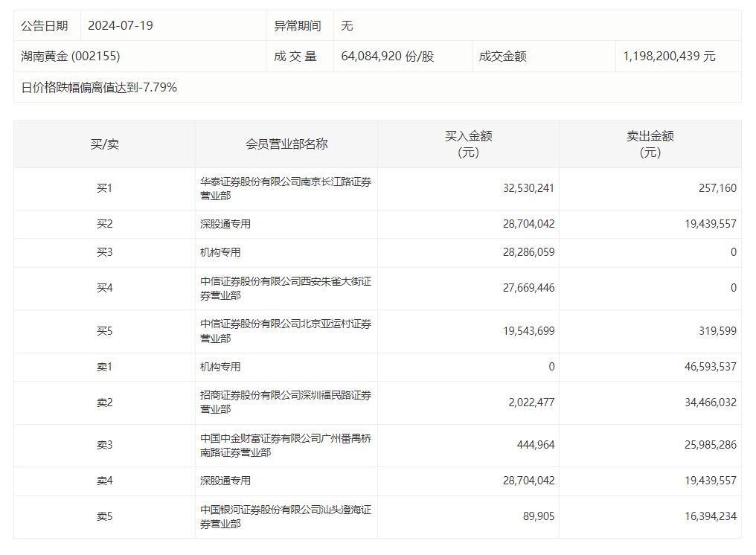Select turnover value 1,198,200,439 元

[x=669, y=57]
